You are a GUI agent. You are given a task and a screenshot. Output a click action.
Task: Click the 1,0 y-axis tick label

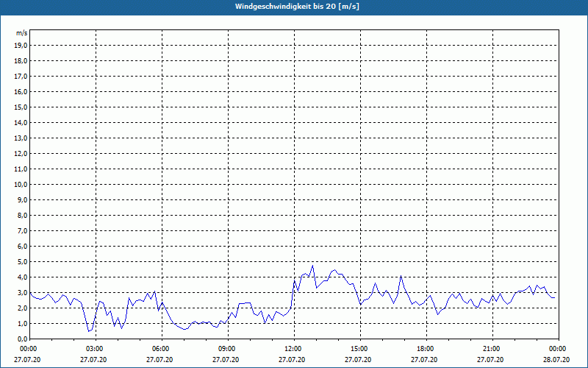(23, 323)
